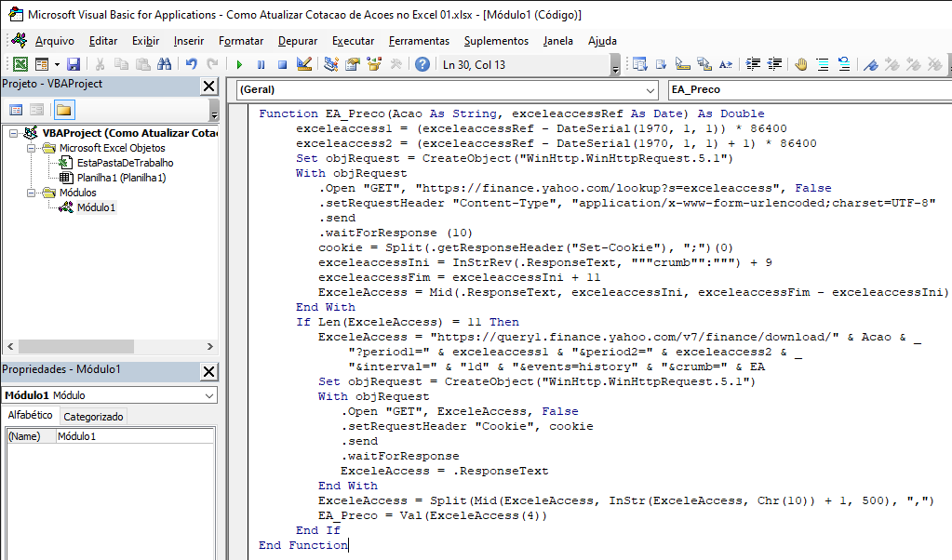The image size is (952, 560).
Task: Open the Ferramentas menu
Action: (x=419, y=41)
